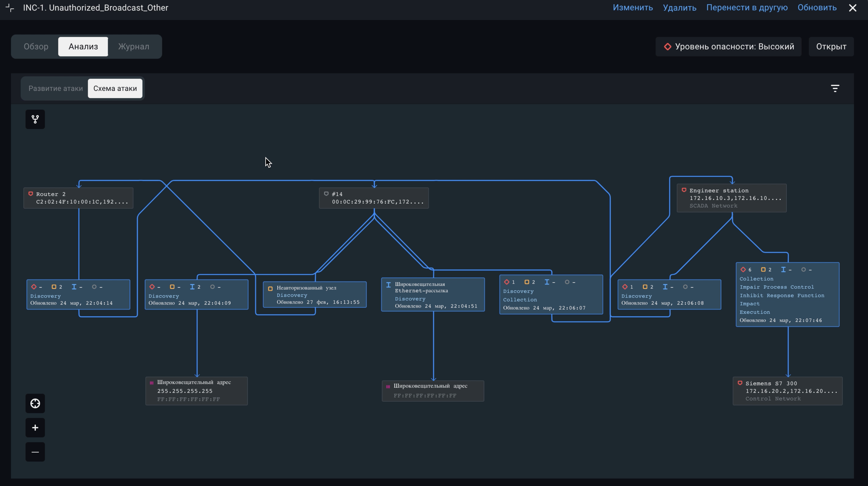Viewport: 868px width, 486px height.
Task: Click the Изменить link
Action: 633,8
